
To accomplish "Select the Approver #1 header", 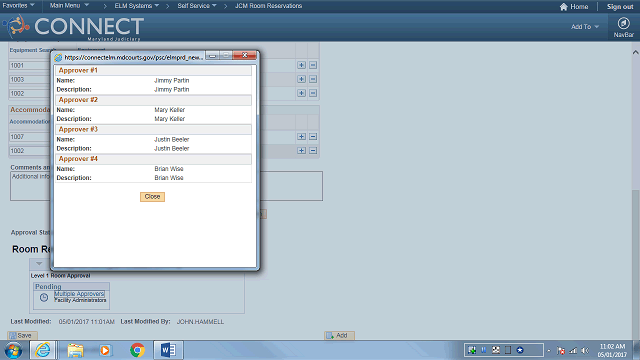I will [x=153, y=70].
